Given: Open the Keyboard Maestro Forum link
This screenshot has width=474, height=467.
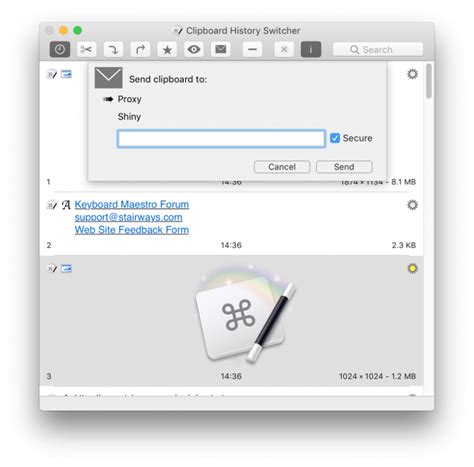Looking at the screenshot, I should point(132,204).
